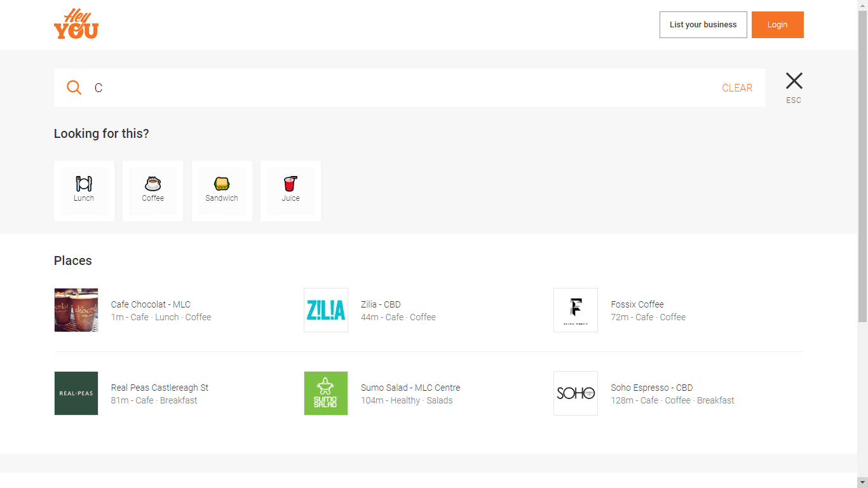Open the Real Peas logo thumbnail
The image size is (868, 488).
(x=76, y=393)
